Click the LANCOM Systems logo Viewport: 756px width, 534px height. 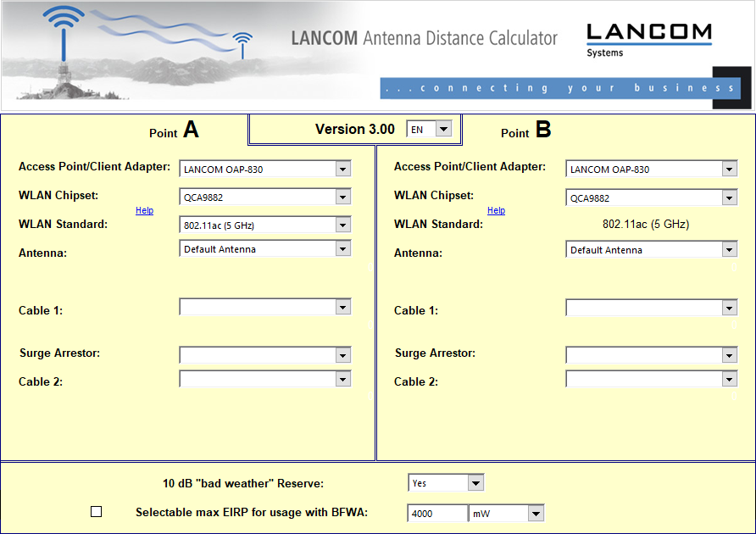click(648, 39)
